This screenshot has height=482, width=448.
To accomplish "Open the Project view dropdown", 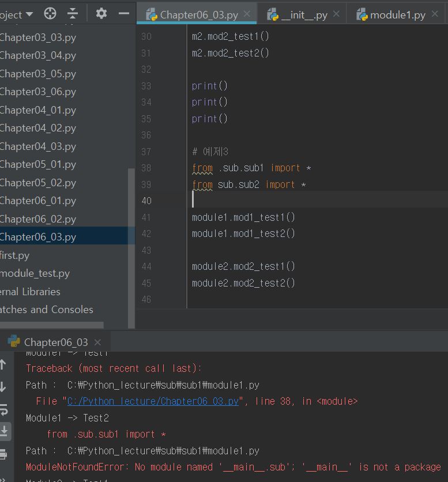I will 29,14.
